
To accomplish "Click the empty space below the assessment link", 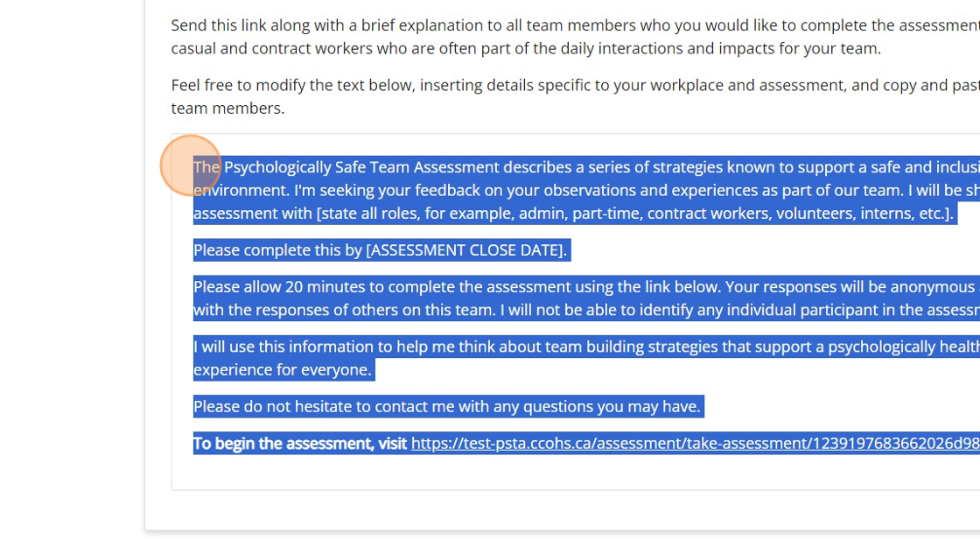I will tap(575, 472).
